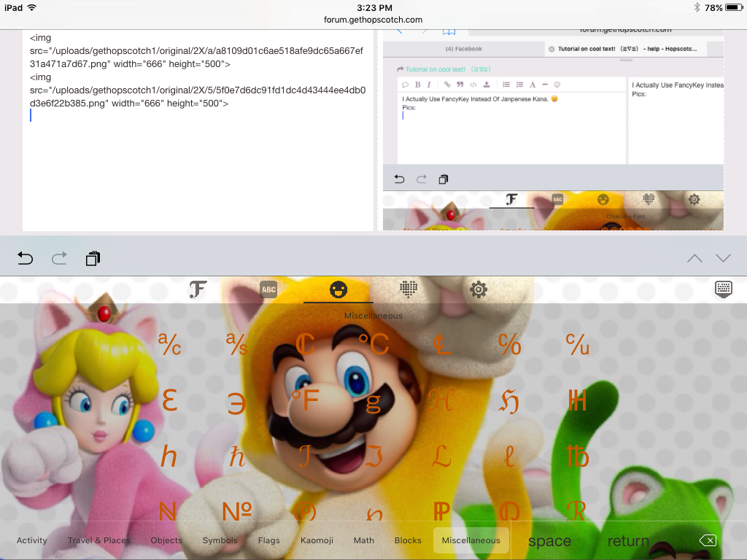The height and width of the screenshot is (560, 747).
Task: Insert the c/u cada-una symbol
Action: (578, 344)
